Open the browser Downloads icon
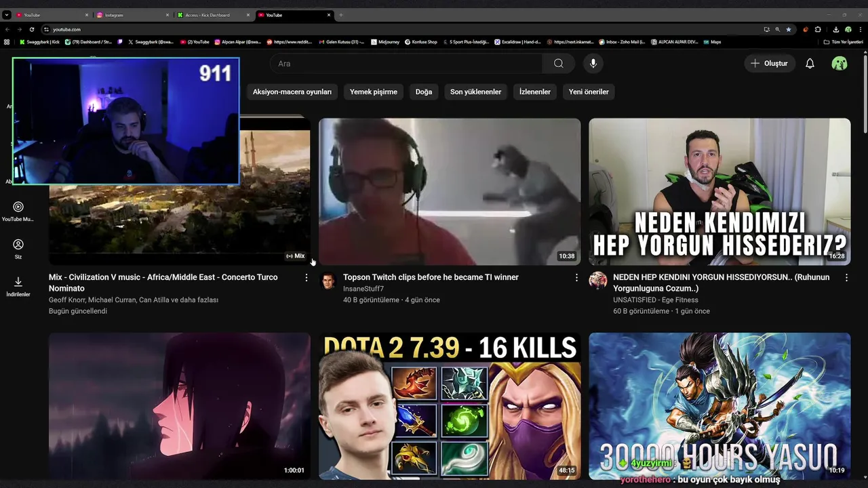The width and height of the screenshot is (868, 488). (836, 29)
